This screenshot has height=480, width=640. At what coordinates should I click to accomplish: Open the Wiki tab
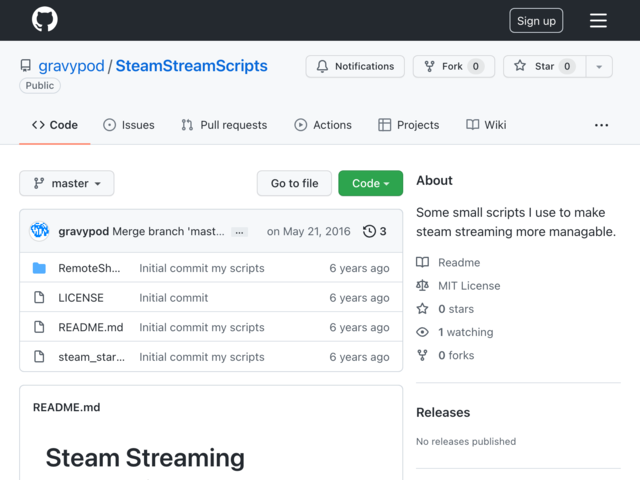coord(486,125)
